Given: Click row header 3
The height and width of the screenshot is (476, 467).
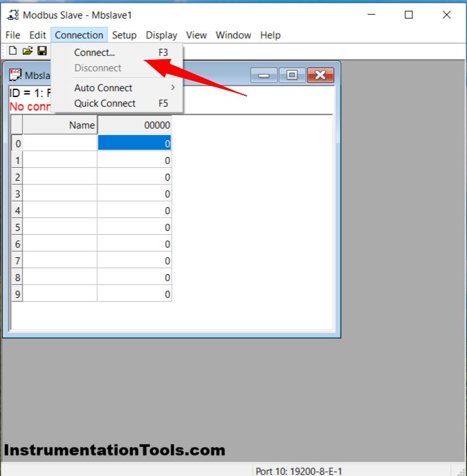Looking at the screenshot, I should click(x=17, y=194).
